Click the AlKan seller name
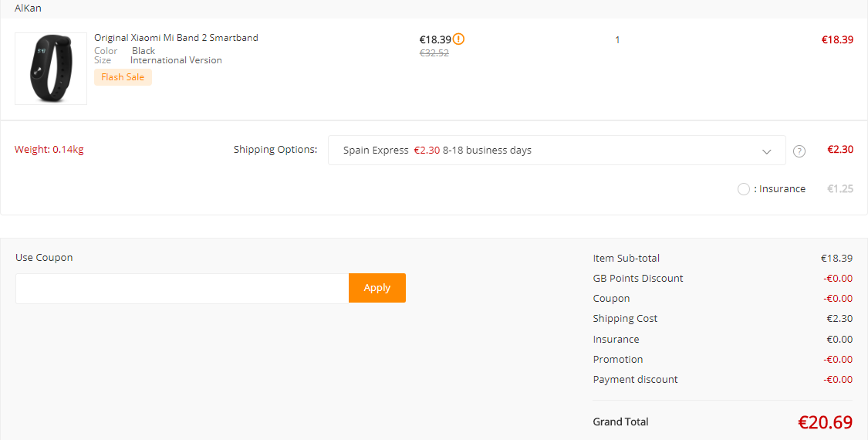 [x=28, y=8]
